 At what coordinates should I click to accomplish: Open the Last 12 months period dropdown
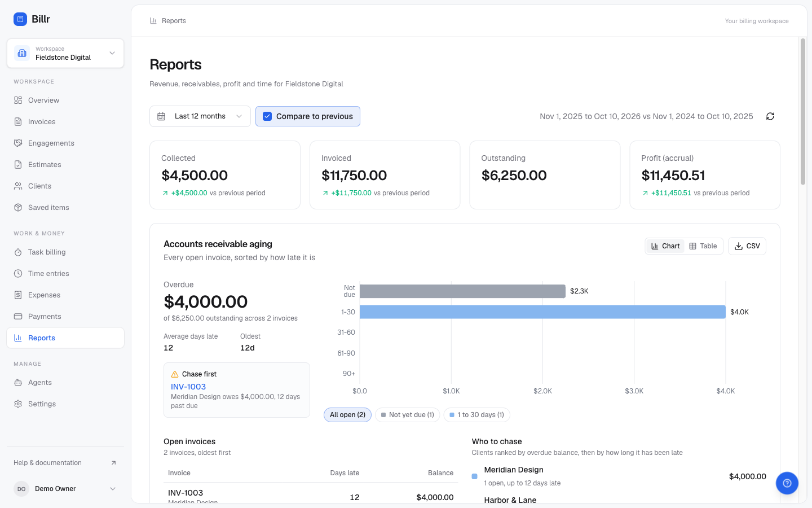click(200, 116)
